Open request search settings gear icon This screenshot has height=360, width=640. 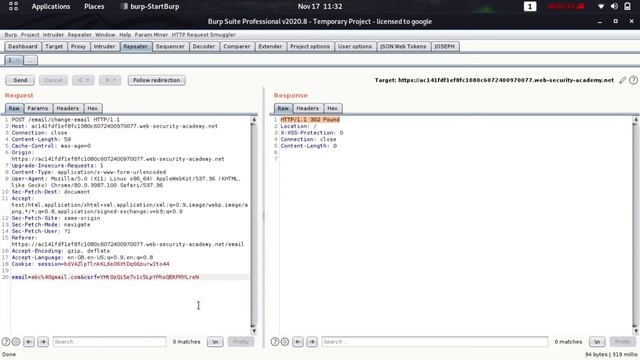(16, 342)
